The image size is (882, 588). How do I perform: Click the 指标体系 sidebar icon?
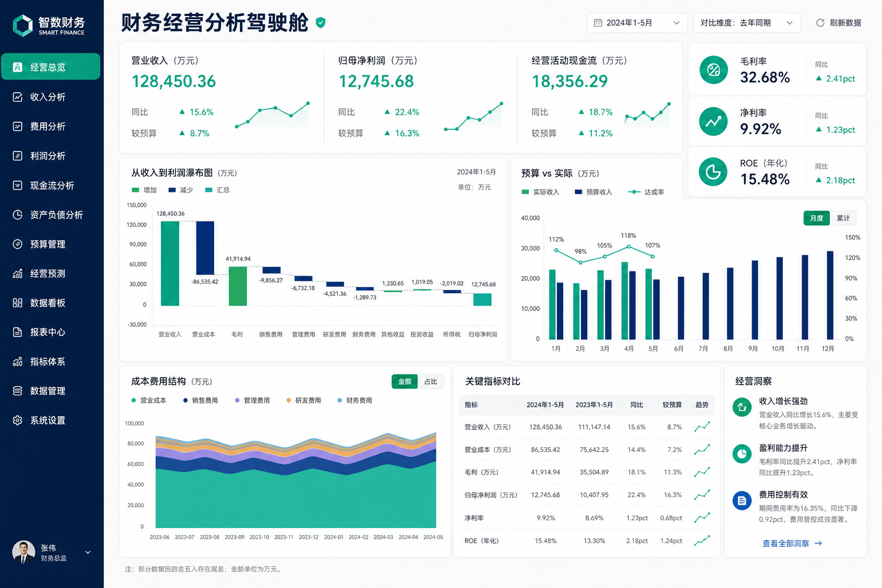coord(18,362)
